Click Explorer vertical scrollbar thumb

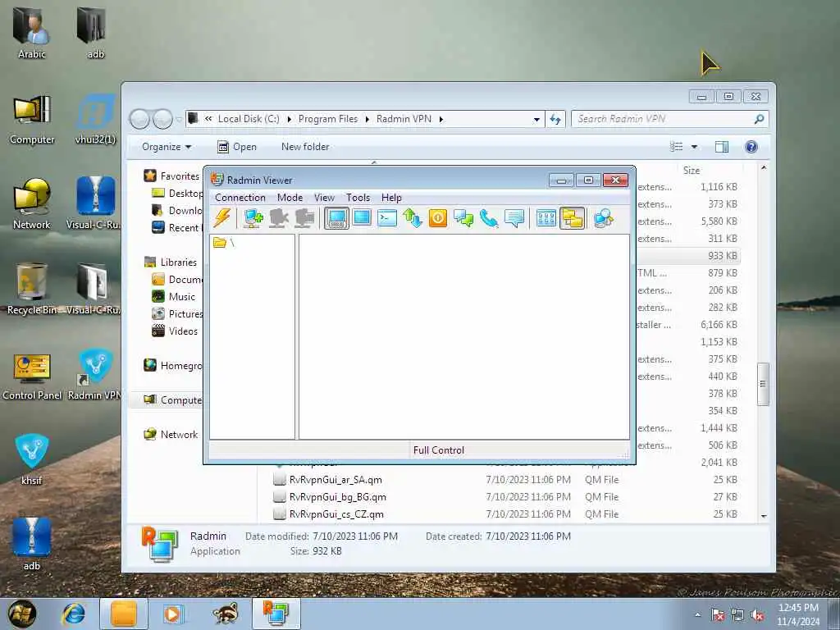[x=763, y=384]
